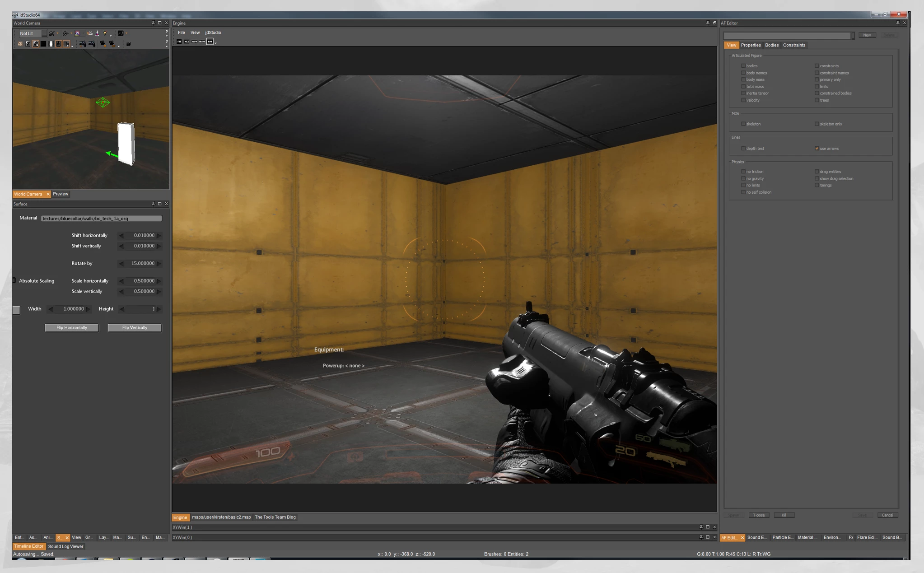Click the movie camera play icon
The image size is (924, 573).
pos(112,44)
